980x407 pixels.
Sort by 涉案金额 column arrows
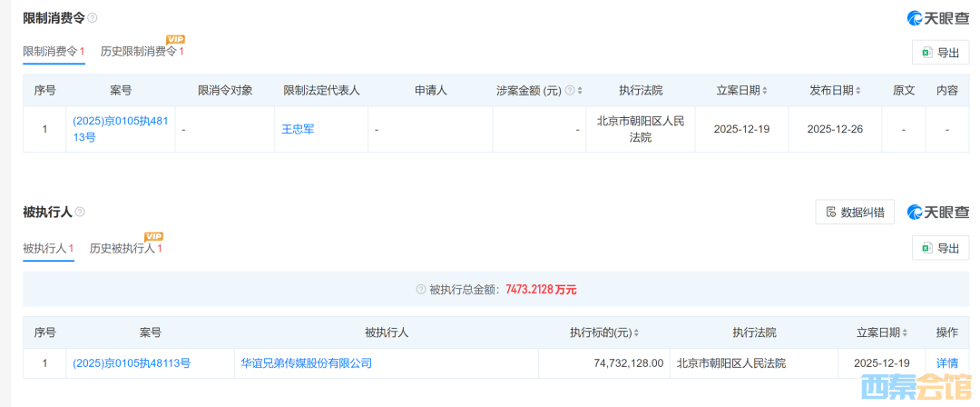pos(580,91)
